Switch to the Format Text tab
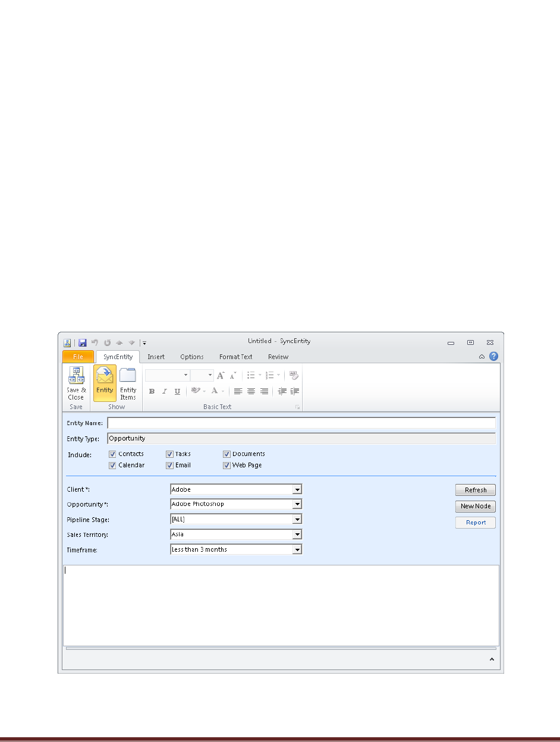Screen dimensions: 560x742 [236, 357]
